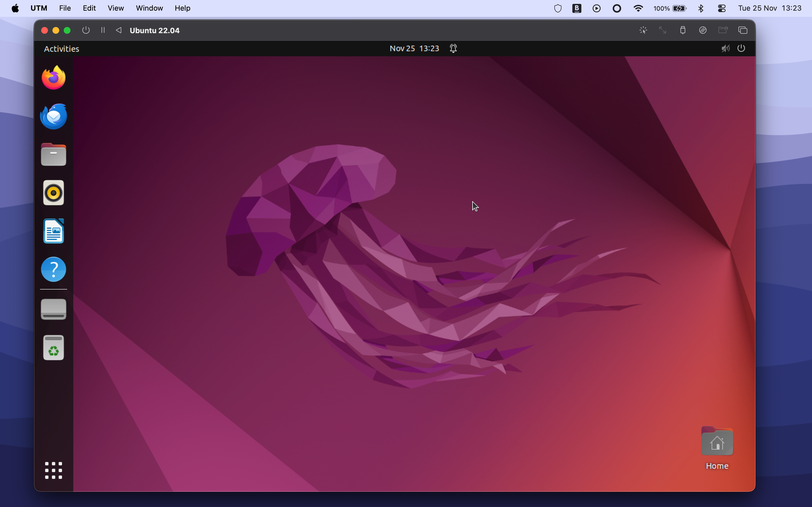
Task: Click the USB devices icon in UTM toolbar
Action: (683, 30)
